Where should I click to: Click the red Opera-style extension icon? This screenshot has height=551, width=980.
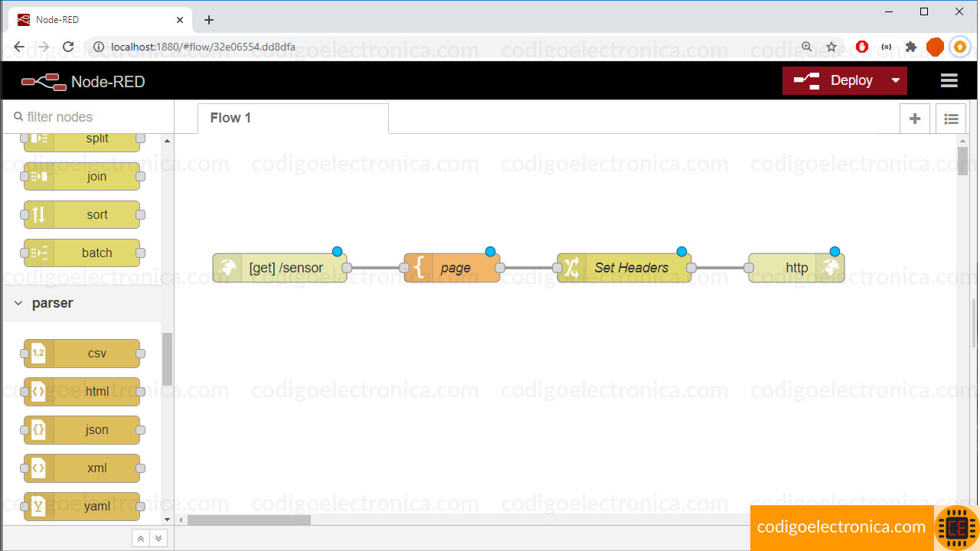[862, 47]
